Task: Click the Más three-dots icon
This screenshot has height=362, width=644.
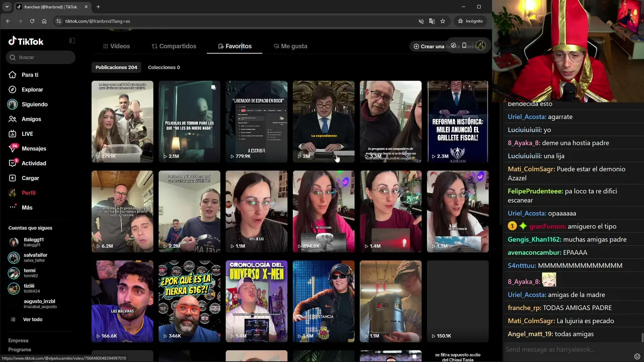Action: pyautogui.click(x=13, y=208)
